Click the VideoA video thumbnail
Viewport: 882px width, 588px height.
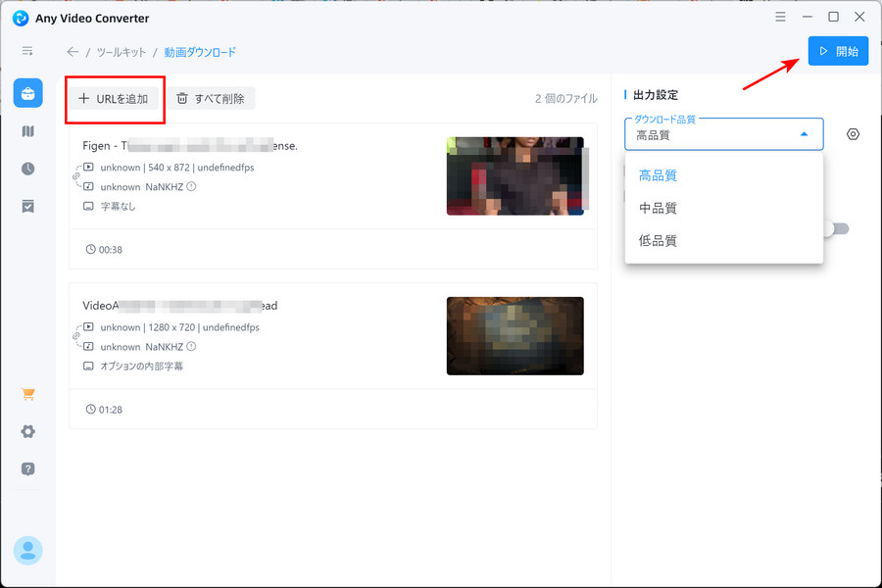tap(515, 336)
